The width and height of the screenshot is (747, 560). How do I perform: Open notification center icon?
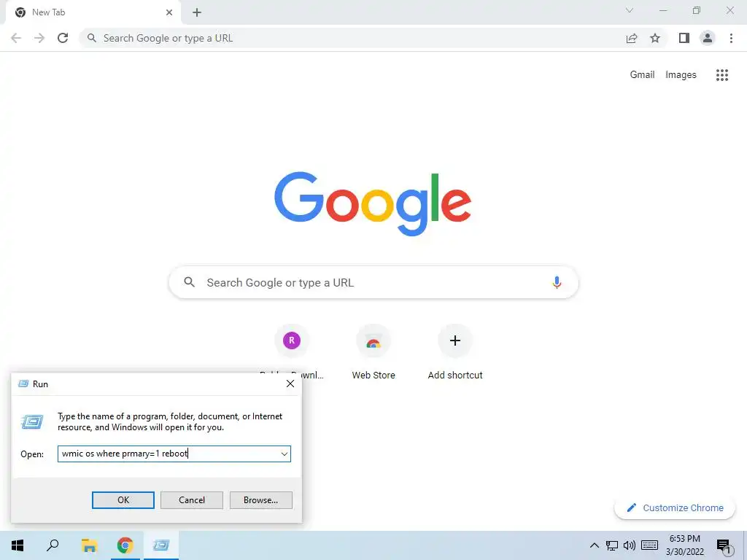coord(724,546)
